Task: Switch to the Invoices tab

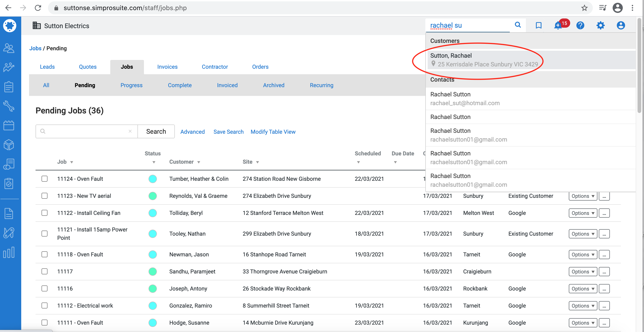Action: [167, 67]
